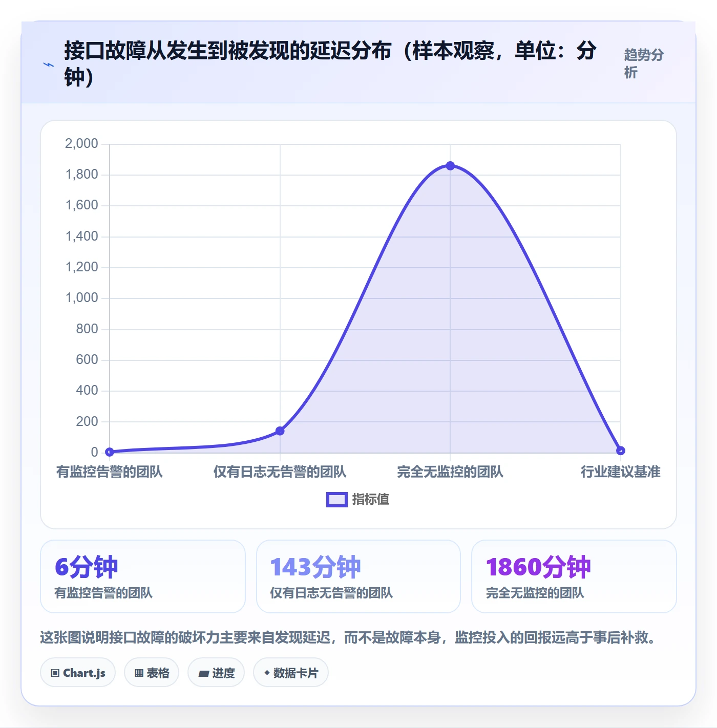
Task: Click the 仅有日志无告警的团队 caption under 143分钟
Action: (331, 593)
